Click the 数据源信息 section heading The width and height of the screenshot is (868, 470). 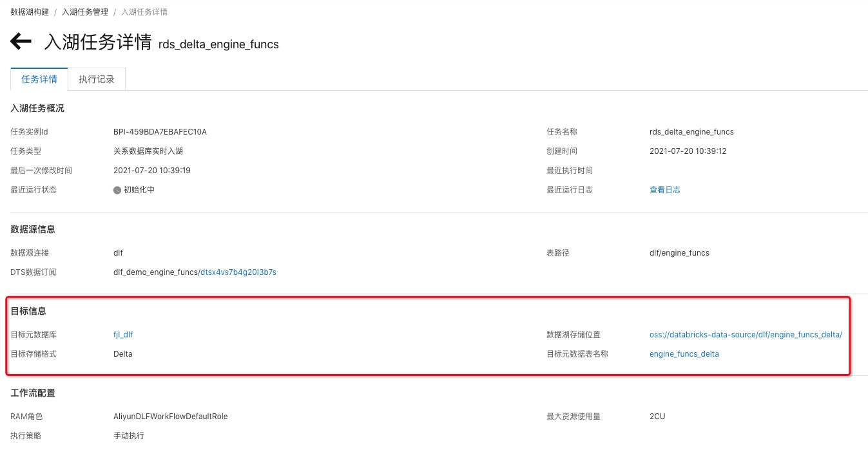click(33, 229)
